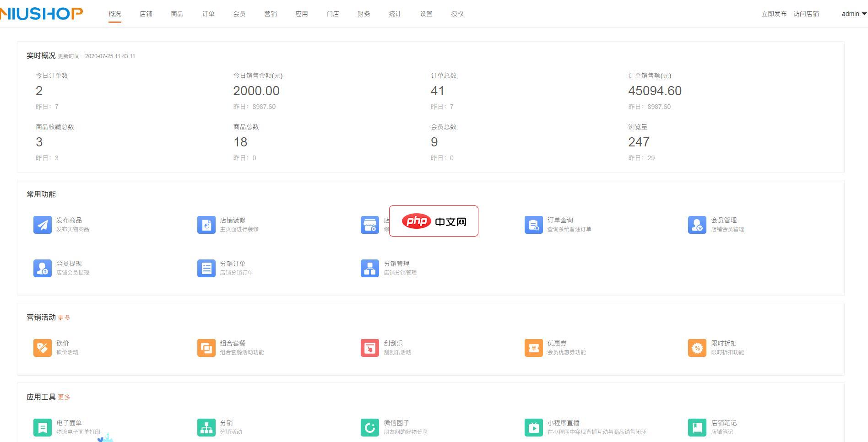This screenshot has width=868, height=442.
Task: Click the 分销管理 icon
Action: 369,268
